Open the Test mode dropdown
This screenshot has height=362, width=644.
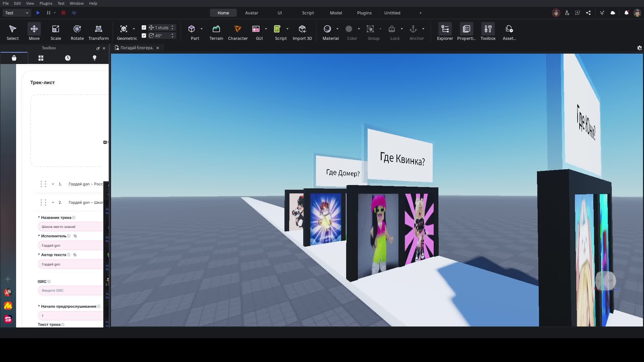(x=17, y=13)
